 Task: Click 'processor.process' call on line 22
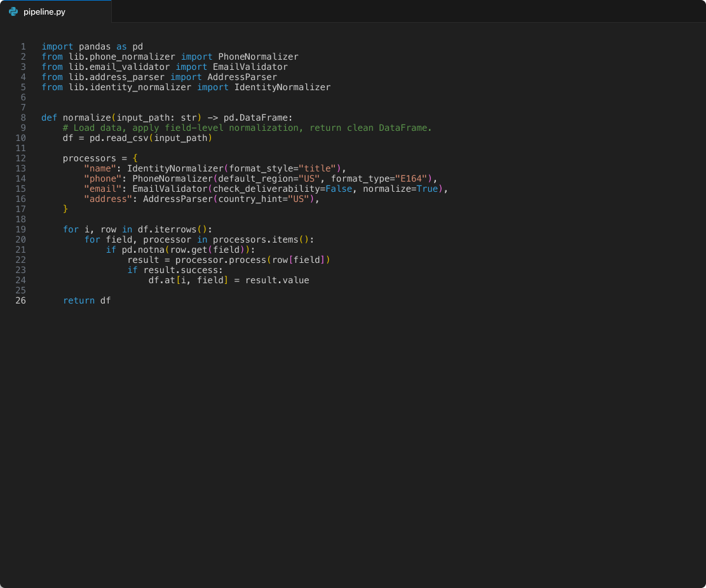click(221, 260)
